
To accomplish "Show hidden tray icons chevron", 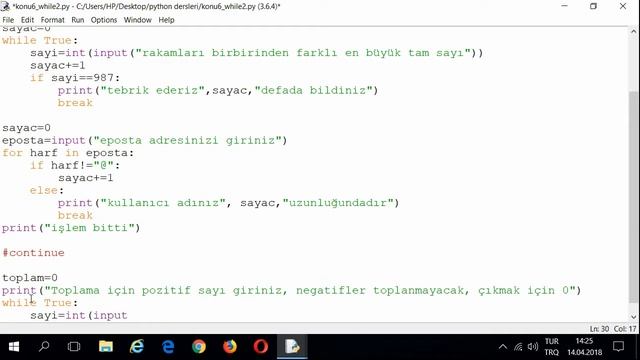I will [x=503, y=347].
